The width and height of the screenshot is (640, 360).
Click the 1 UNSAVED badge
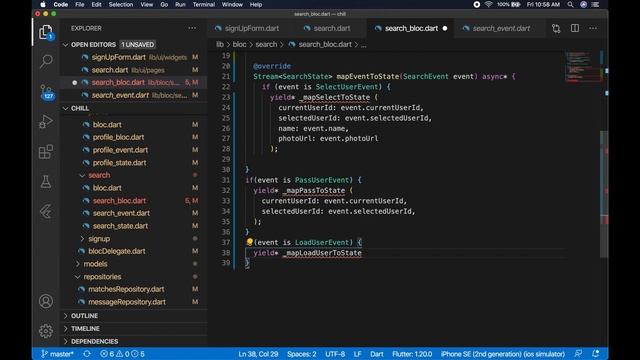(x=138, y=44)
